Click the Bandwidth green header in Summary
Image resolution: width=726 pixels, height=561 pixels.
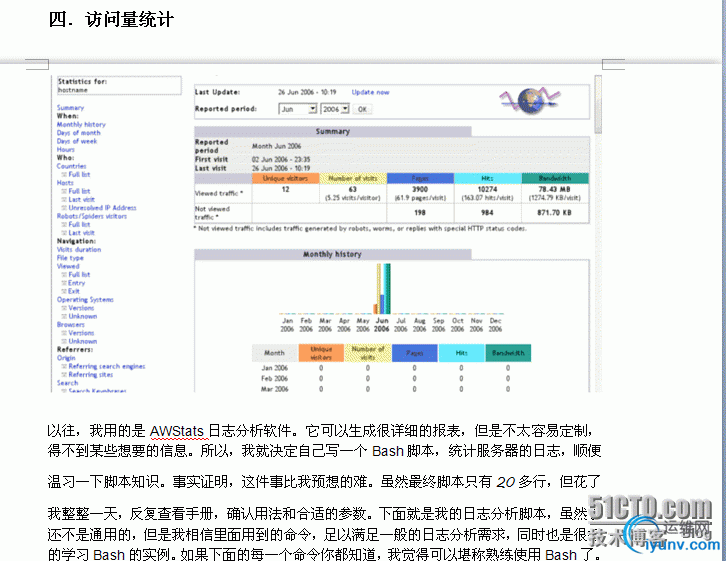pos(555,178)
